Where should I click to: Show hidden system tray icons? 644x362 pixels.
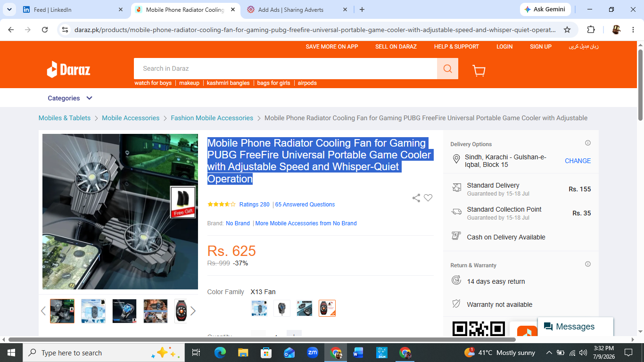549,353
